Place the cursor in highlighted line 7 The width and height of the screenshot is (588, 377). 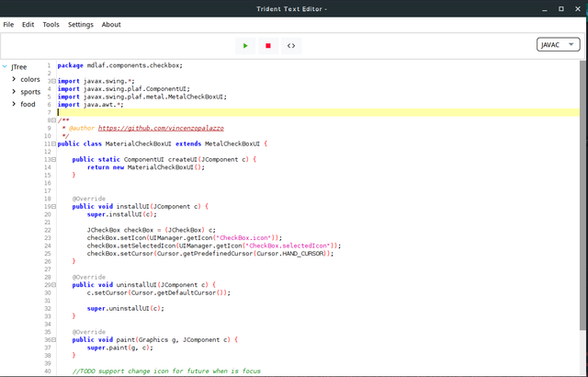pos(318,112)
